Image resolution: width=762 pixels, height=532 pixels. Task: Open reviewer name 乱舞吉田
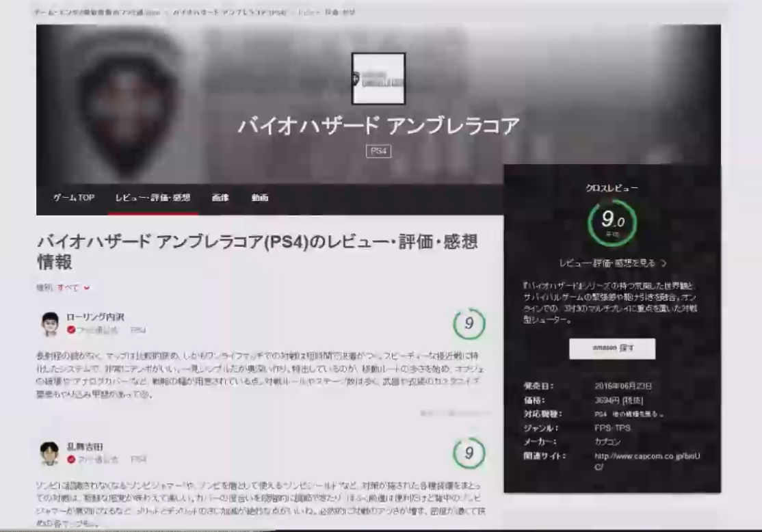85,446
